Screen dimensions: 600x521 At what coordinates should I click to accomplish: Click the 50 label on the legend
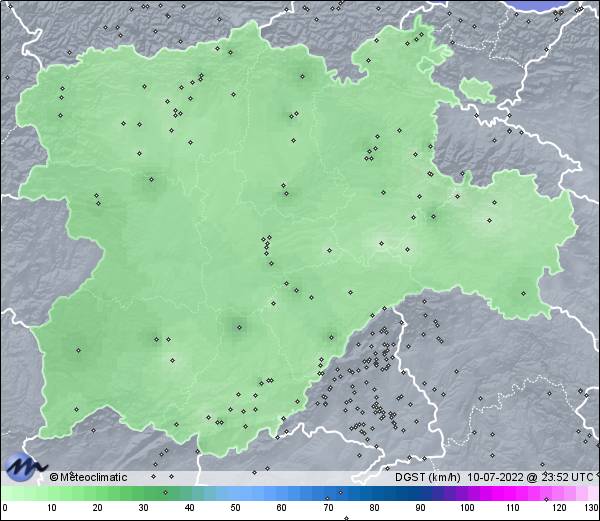pyautogui.click(x=235, y=509)
